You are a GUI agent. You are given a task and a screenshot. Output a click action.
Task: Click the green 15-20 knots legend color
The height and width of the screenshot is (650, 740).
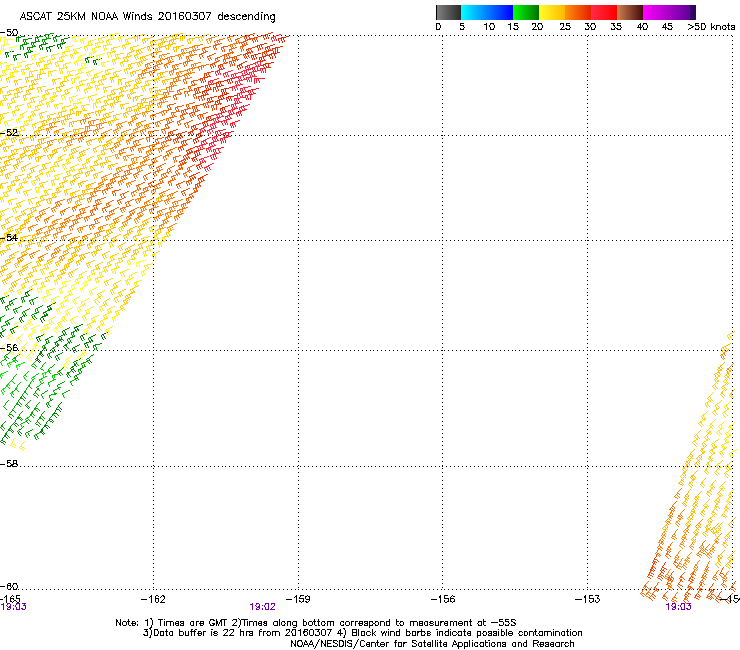[526, 12]
